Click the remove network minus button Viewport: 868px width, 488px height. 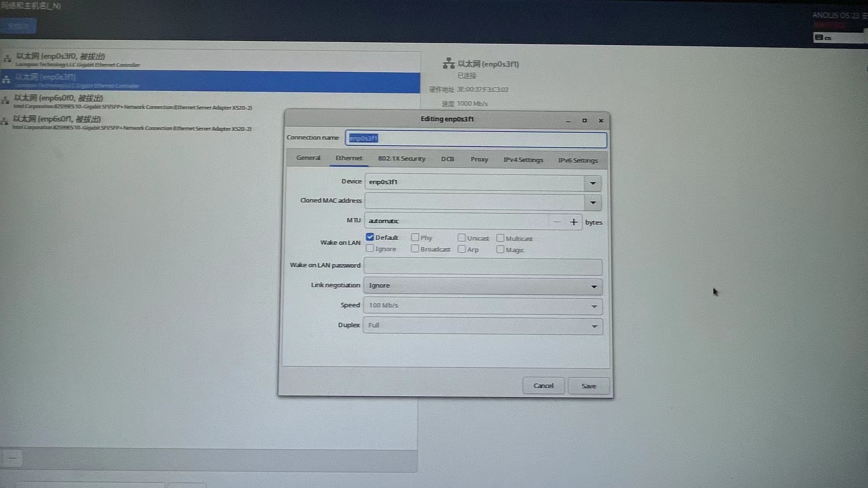(13, 458)
